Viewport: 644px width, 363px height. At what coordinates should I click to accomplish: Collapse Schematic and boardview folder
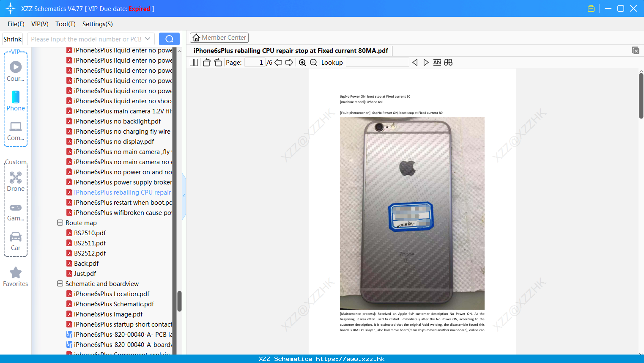[x=60, y=283]
